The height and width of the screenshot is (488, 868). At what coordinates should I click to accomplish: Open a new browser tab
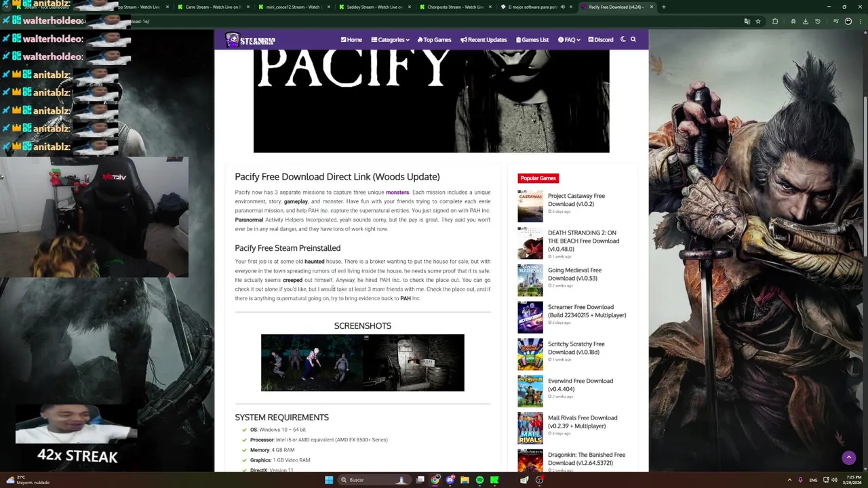coord(663,7)
